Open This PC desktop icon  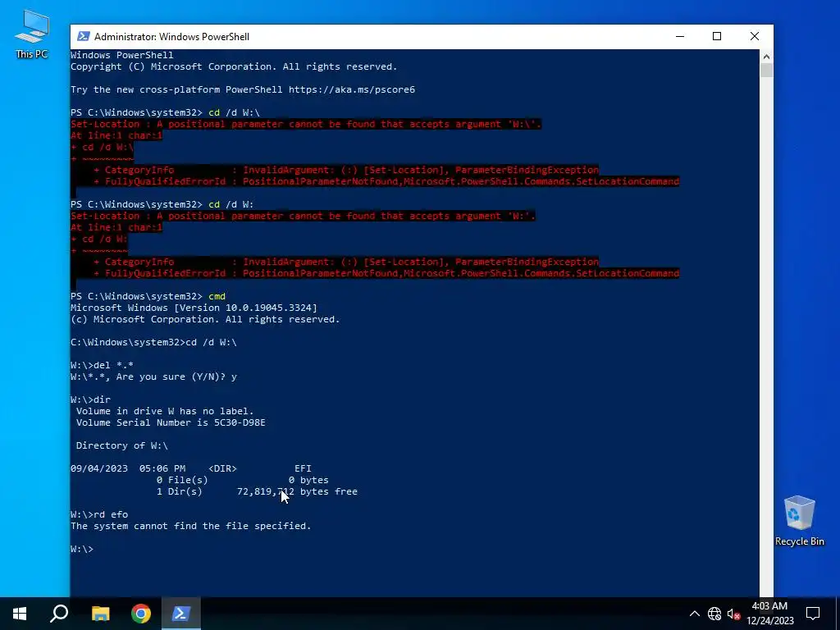pyautogui.click(x=32, y=34)
